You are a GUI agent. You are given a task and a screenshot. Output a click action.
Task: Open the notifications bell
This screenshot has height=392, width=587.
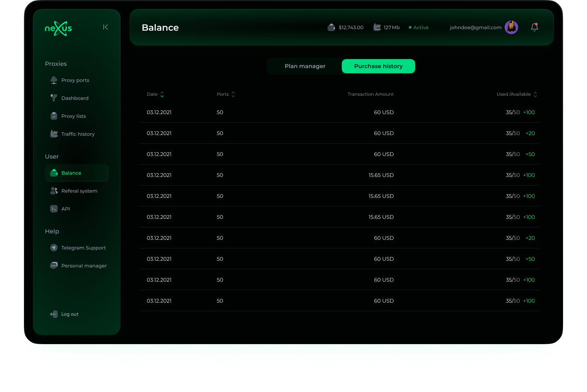pyautogui.click(x=535, y=27)
